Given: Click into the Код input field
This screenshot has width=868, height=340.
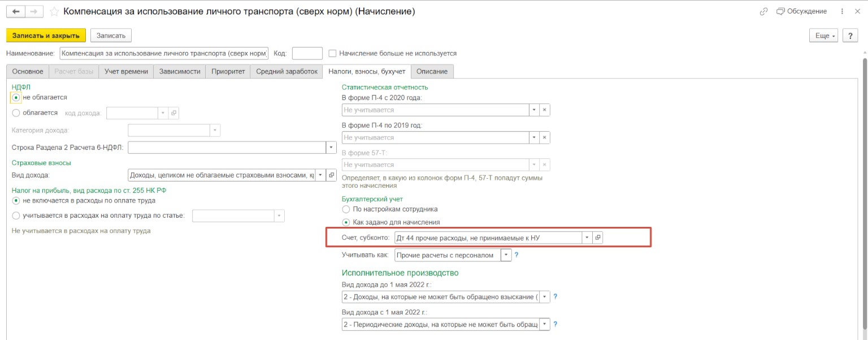Looking at the screenshot, I should click(307, 54).
